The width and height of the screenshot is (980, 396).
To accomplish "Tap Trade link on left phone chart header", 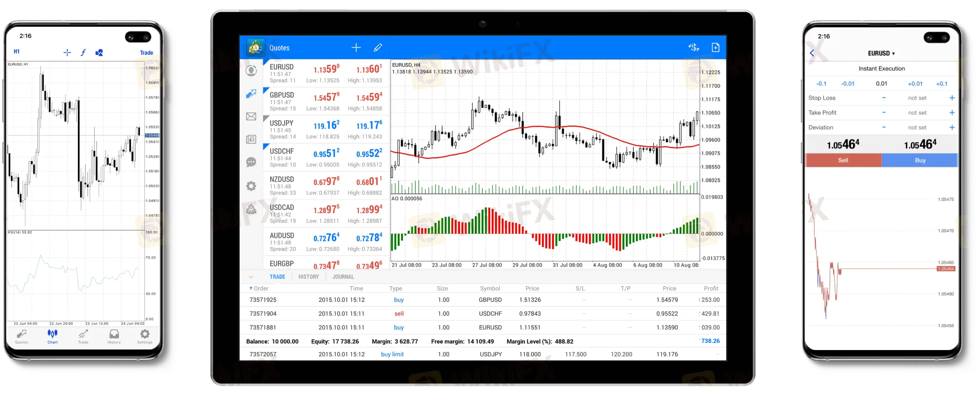I will (147, 53).
